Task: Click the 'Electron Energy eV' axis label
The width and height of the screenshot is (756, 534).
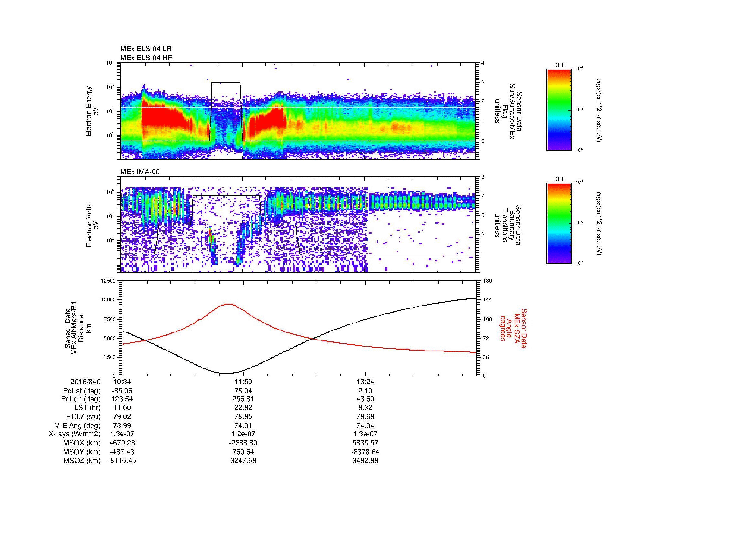Action: click(92, 111)
